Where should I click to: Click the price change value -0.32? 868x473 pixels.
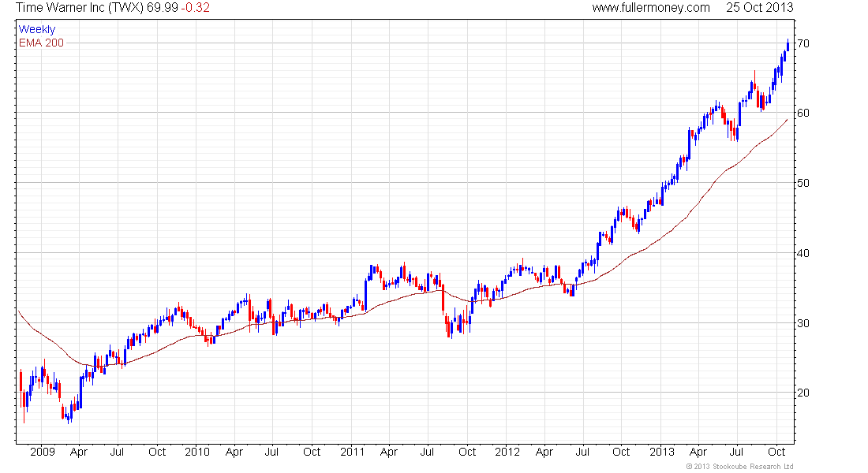click(x=196, y=8)
